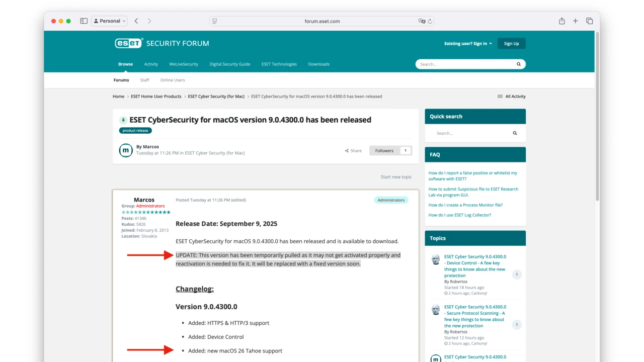Click the avatar beside the Secure Protocol Scanning topic

coord(435,310)
